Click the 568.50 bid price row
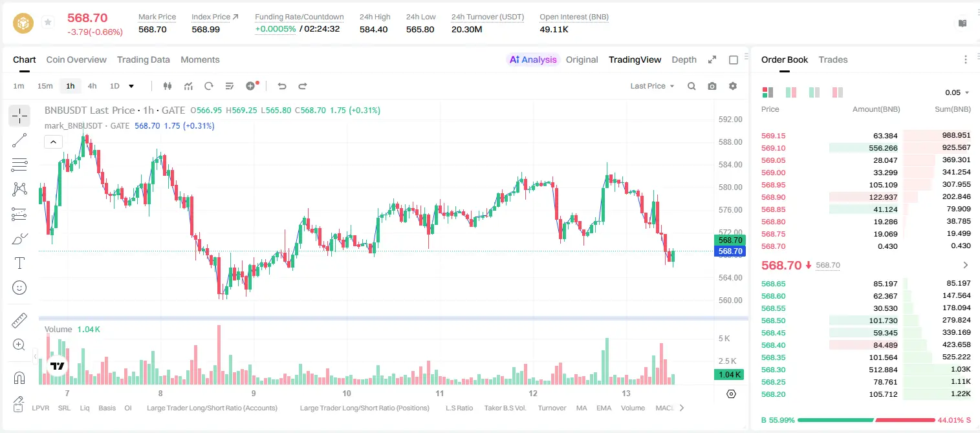 (866, 321)
